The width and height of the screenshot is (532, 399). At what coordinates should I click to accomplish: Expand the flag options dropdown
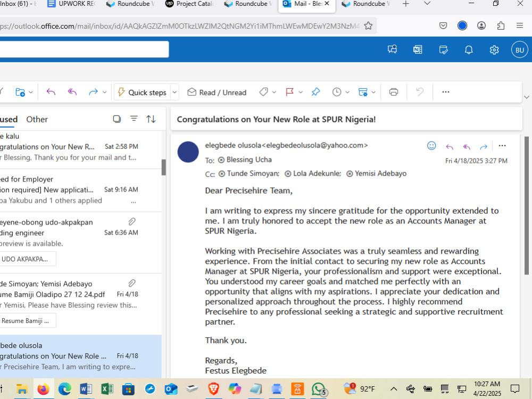[300, 92]
